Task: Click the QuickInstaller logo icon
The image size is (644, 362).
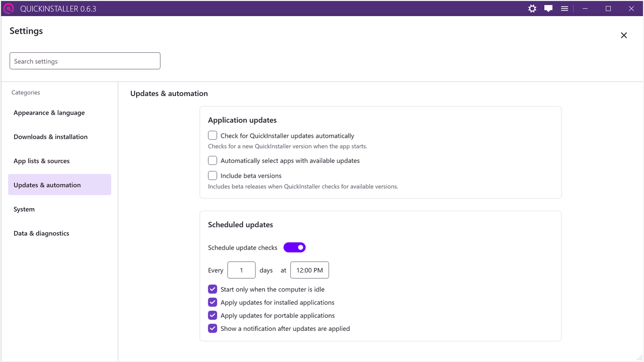Action: (x=9, y=9)
